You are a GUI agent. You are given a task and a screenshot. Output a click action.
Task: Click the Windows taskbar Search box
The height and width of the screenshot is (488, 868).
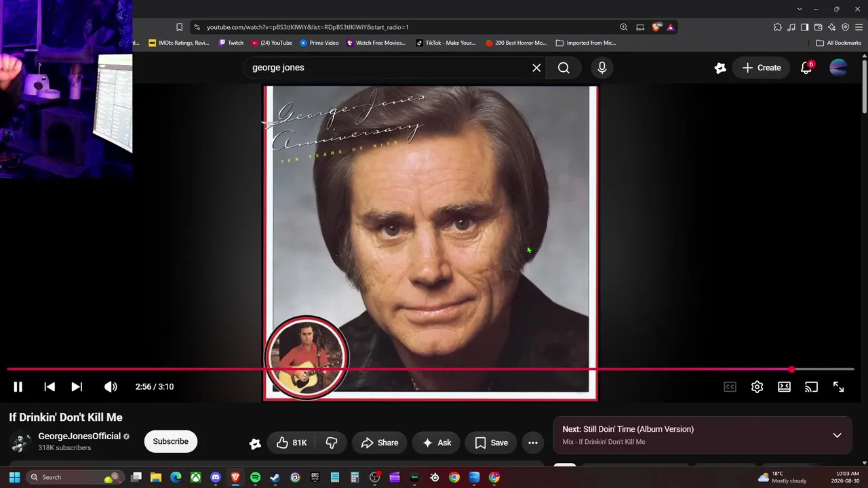click(75, 477)
